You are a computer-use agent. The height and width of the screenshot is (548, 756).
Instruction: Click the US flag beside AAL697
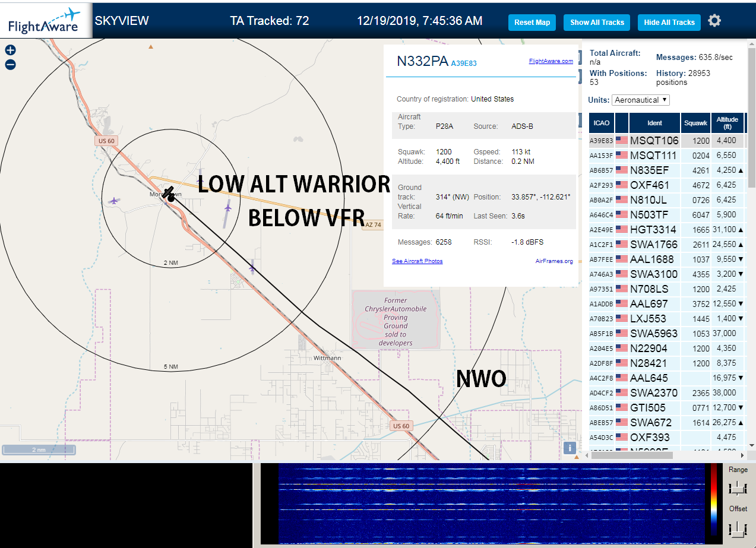(x=622, y=304)
